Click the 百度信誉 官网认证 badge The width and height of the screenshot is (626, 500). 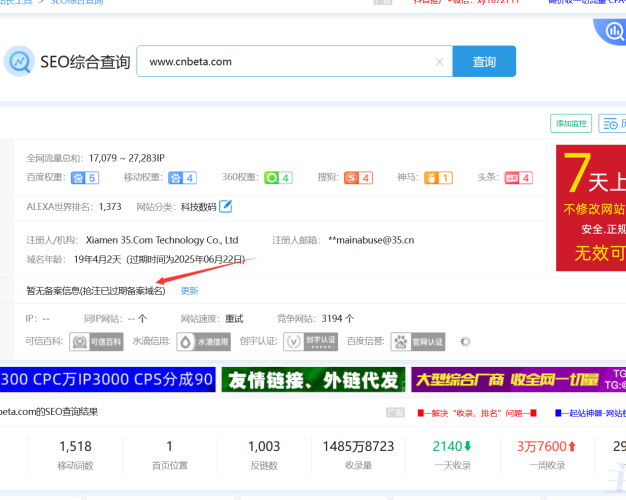(418, 342)
